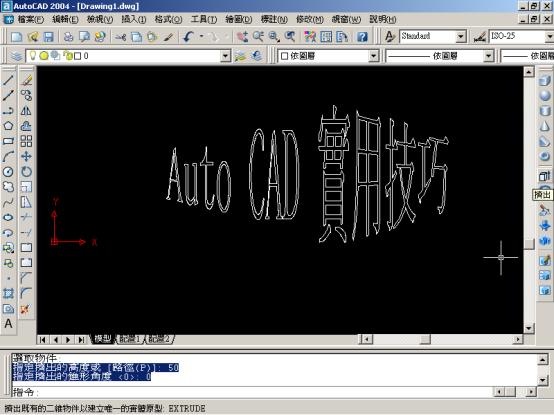This screenshot has width=554, height=415.
Task: Click the Undo arrow icon
Action: (188, 36)
